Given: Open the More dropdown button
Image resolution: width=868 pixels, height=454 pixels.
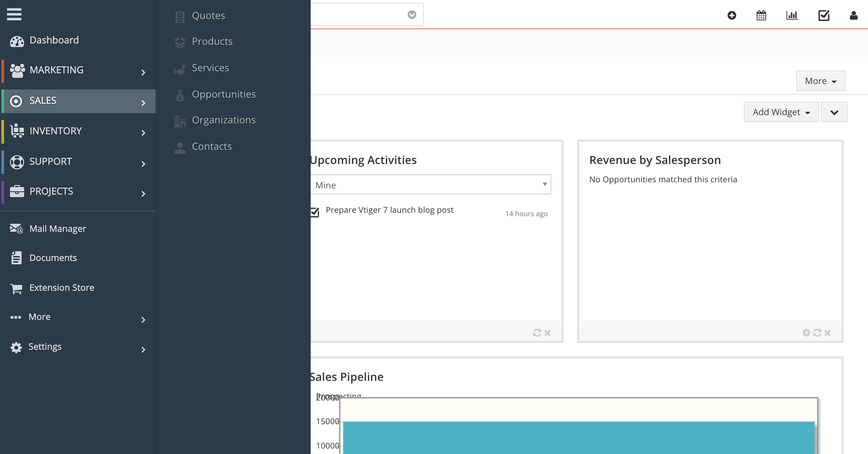Looking at the screenshot, I should (x=820, y=81).
